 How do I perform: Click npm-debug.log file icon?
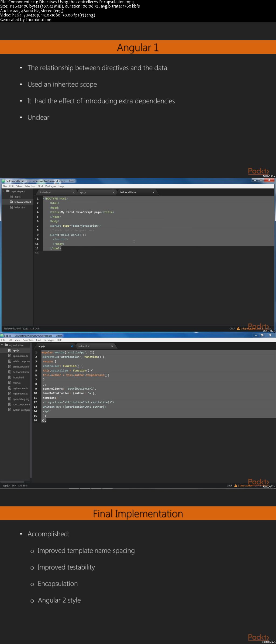tap(10, 399)
